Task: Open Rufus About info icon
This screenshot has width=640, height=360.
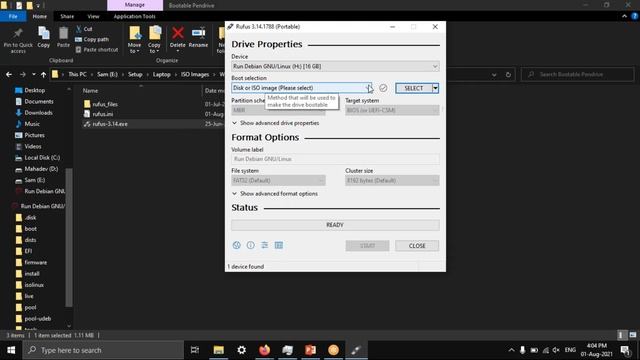Action: (x=251, y=245)
